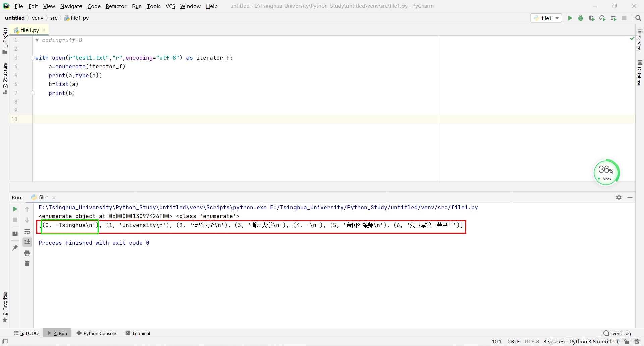Screen dimensions: 644x346
Task: Click the IDE status settings icon at far right of status bar
Action: click(637, 342)
